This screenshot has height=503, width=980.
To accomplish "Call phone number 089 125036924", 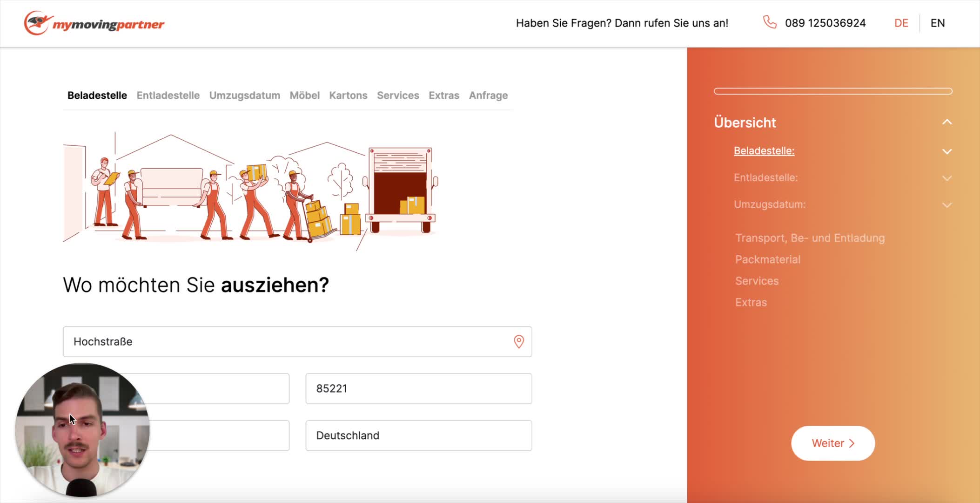I will [x=825, y=23].
